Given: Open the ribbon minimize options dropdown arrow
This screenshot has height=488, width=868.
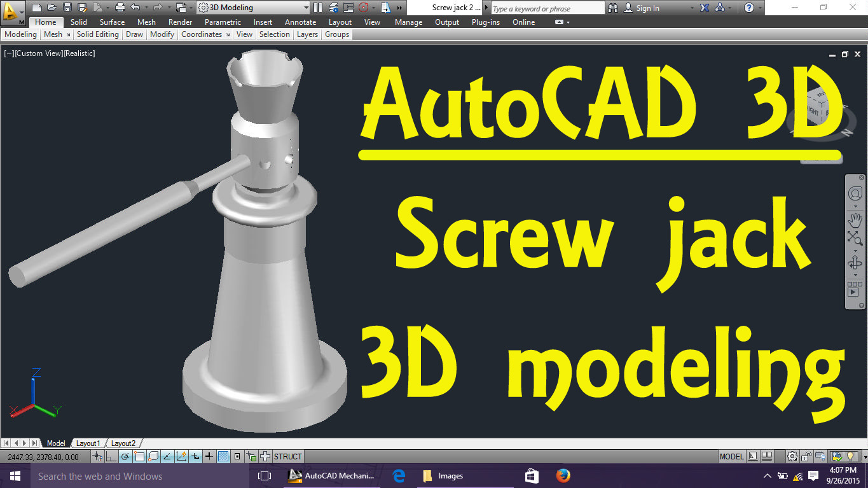Looking at the screenshot, I should 568,22.
